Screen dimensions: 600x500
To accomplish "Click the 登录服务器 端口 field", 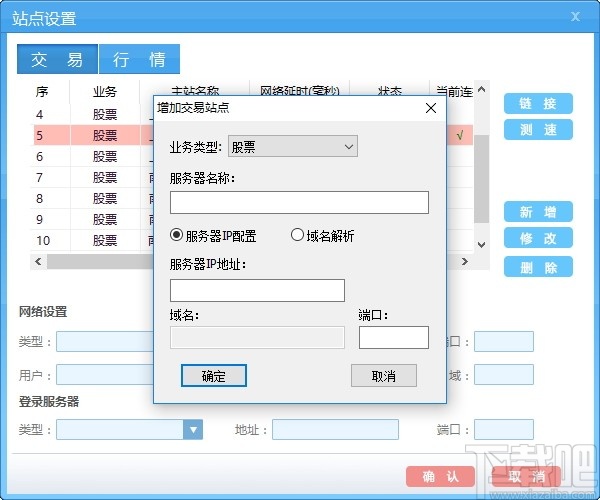I will pyautogui.click(x=504, y=429).
